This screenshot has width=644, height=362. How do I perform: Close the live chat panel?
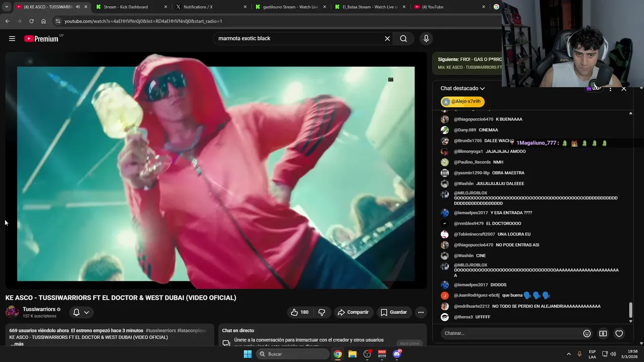click(624, 88)
